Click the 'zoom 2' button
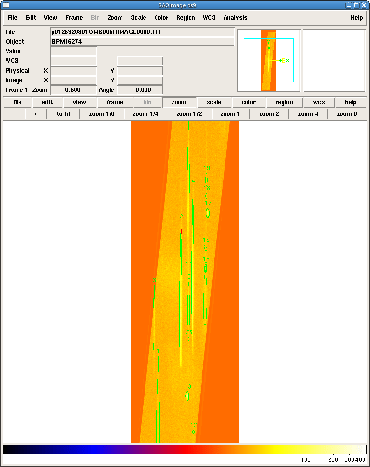This screenshot has height=467, width=370. [x=269, y=114]
